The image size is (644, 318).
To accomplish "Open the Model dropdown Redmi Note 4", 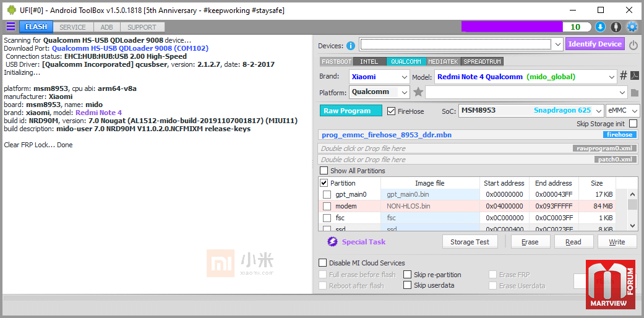I will point(525,77).
